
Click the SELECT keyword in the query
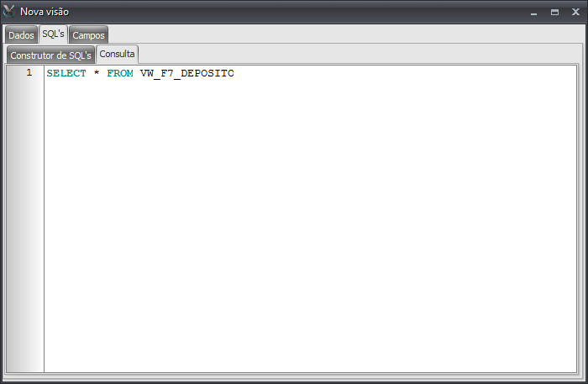[66, 74]
